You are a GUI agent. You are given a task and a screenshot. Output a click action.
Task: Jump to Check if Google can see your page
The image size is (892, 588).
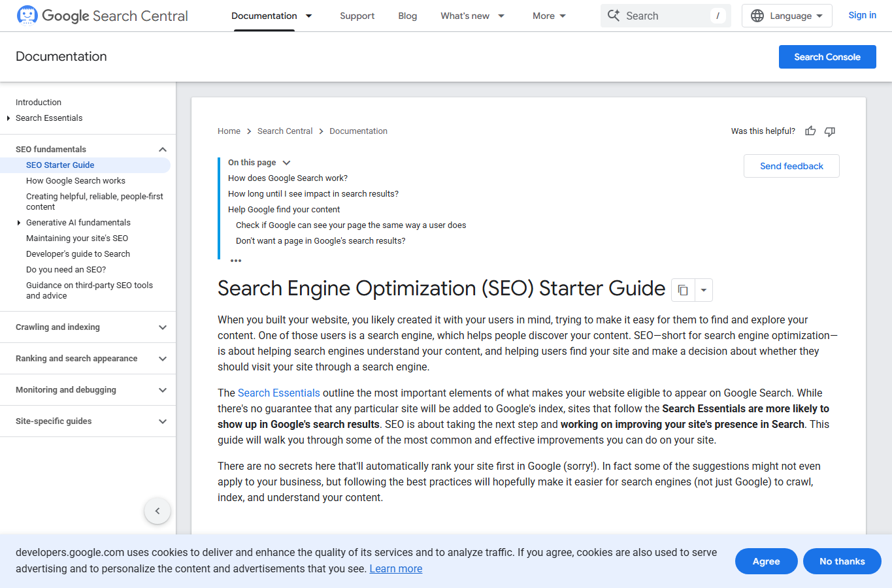point(351,225)
